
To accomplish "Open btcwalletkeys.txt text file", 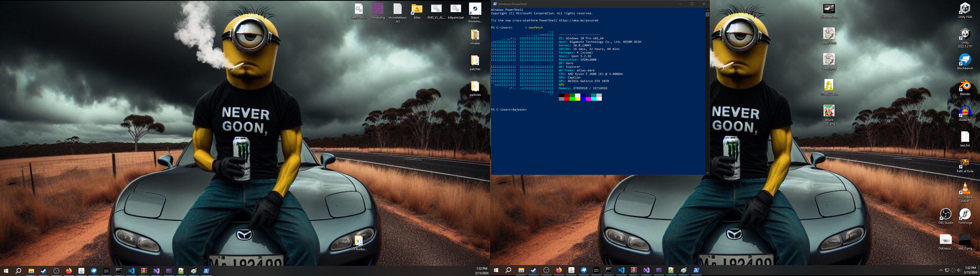I will tap(397, 13).
